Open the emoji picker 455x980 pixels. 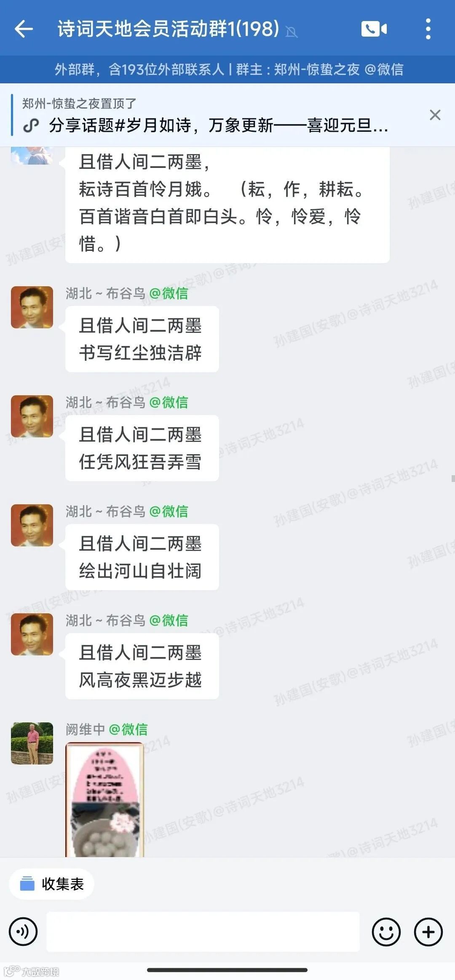386,931
